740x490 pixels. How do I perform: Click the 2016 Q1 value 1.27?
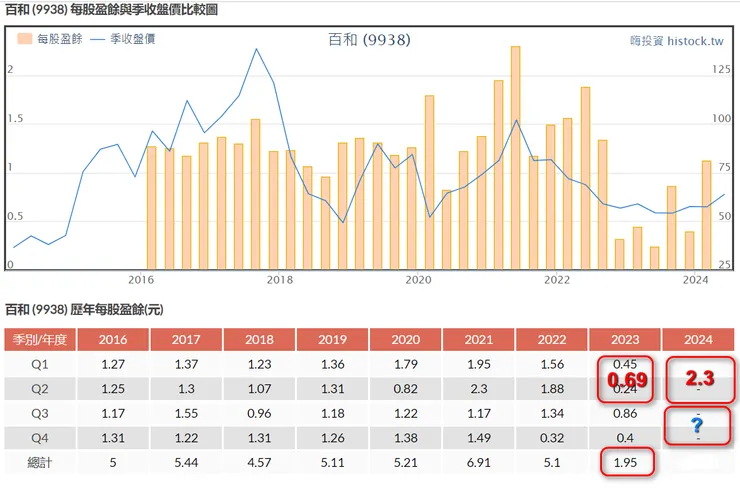pos(113,364)
